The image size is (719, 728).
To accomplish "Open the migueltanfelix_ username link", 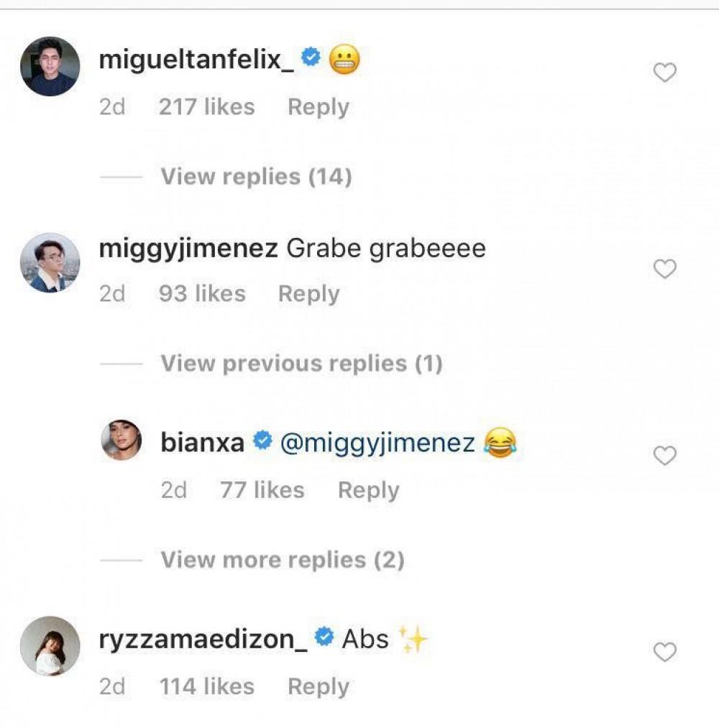I will [x=196, y=60].
